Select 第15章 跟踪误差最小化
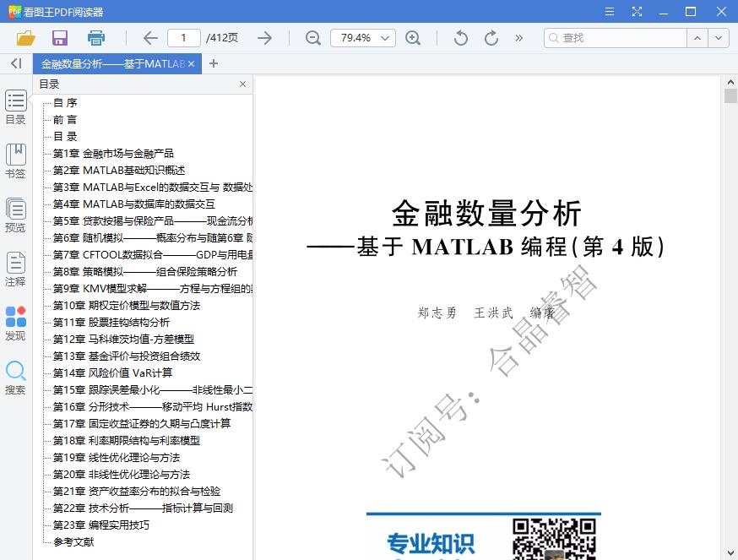The height and width of the screenshot is (560, 738). click(x=153, y=390)
